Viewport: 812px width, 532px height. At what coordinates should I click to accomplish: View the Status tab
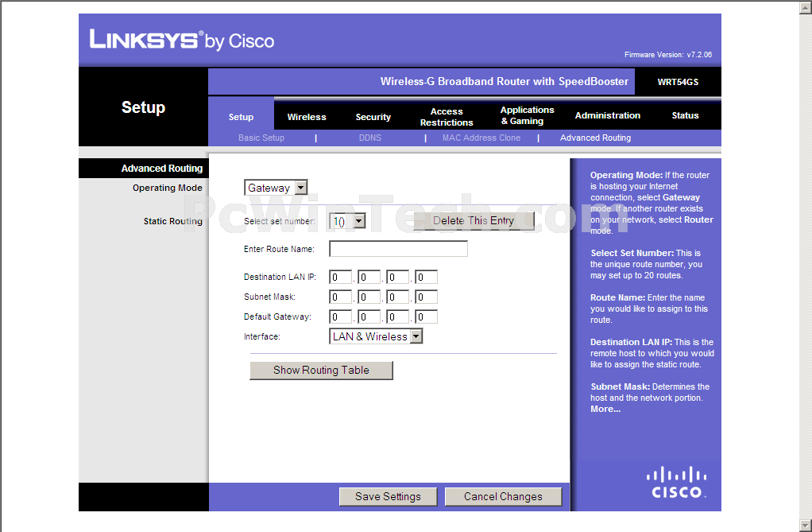685,116
